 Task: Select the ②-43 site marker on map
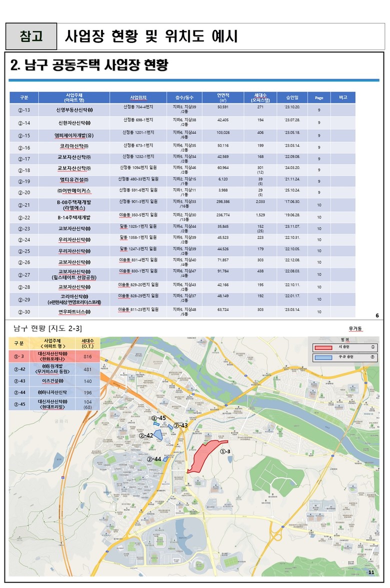click(x=170, y=426)
